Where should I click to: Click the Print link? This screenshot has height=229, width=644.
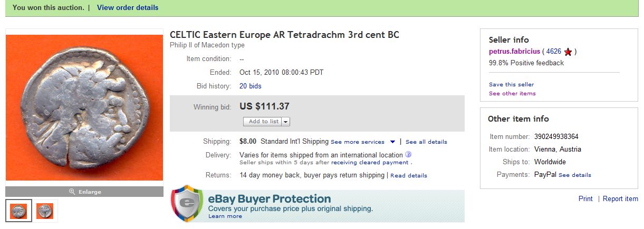click(585, 199)
